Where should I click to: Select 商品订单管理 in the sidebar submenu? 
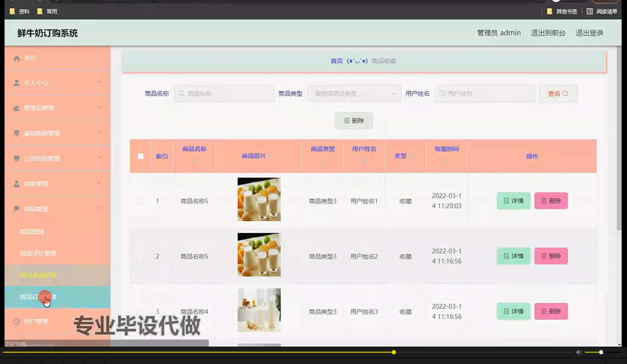coord(37,297)
